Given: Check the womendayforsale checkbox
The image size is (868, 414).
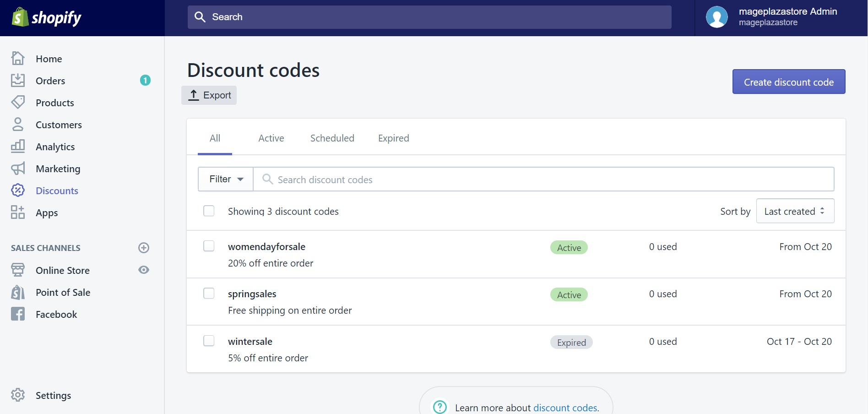Looking at the screenshot, I should point(209,246).
